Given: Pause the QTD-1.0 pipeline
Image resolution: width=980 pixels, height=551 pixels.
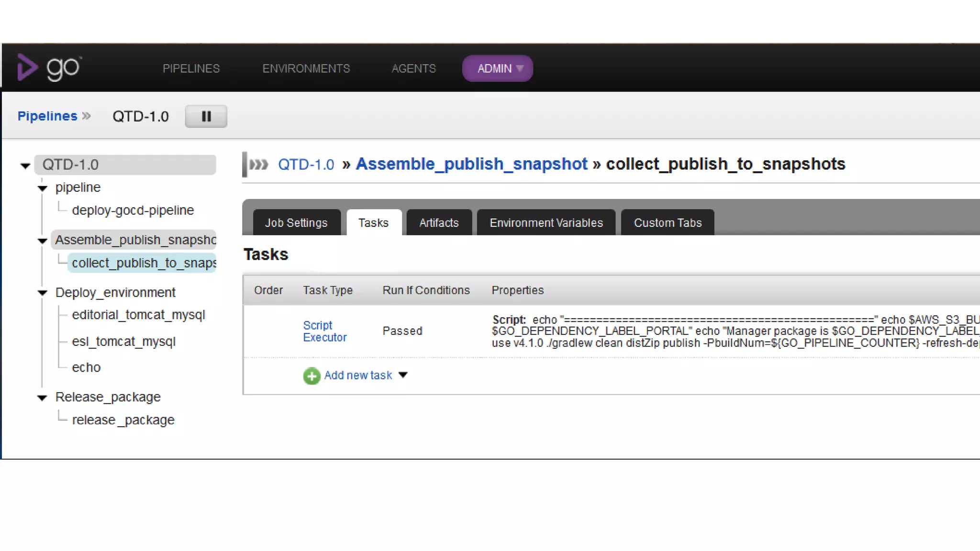Looking at the screenshot, I should pos(206,117).
